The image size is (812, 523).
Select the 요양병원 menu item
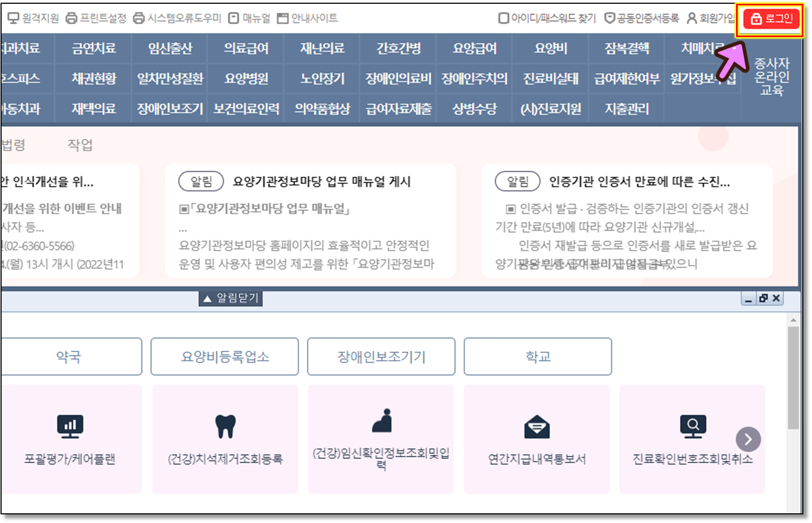pyautogui.click(x=246, y=79)
